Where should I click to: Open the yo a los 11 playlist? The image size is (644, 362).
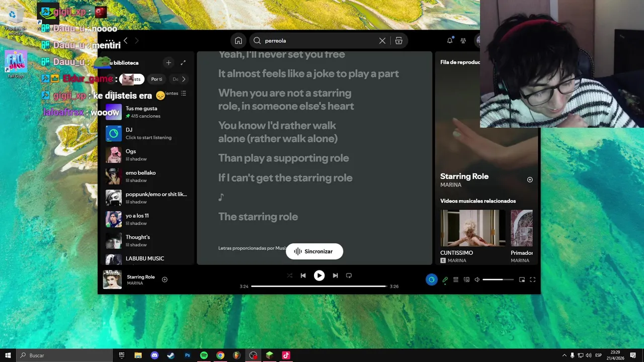point(147,219)
